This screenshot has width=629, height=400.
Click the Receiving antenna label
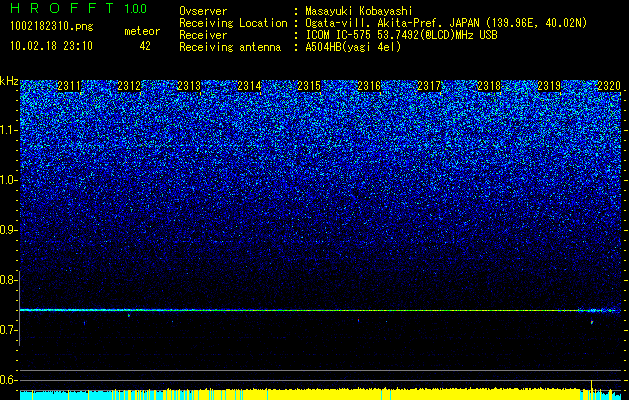[x=230, y=47]
